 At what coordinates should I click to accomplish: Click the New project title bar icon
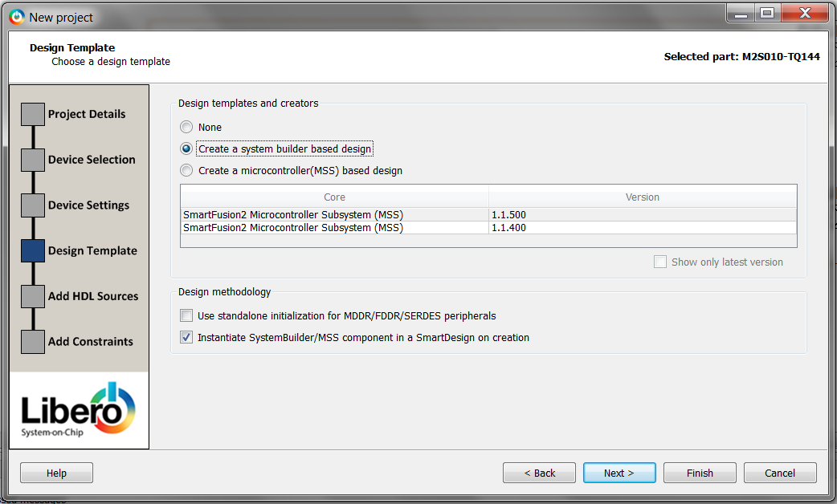16,16
